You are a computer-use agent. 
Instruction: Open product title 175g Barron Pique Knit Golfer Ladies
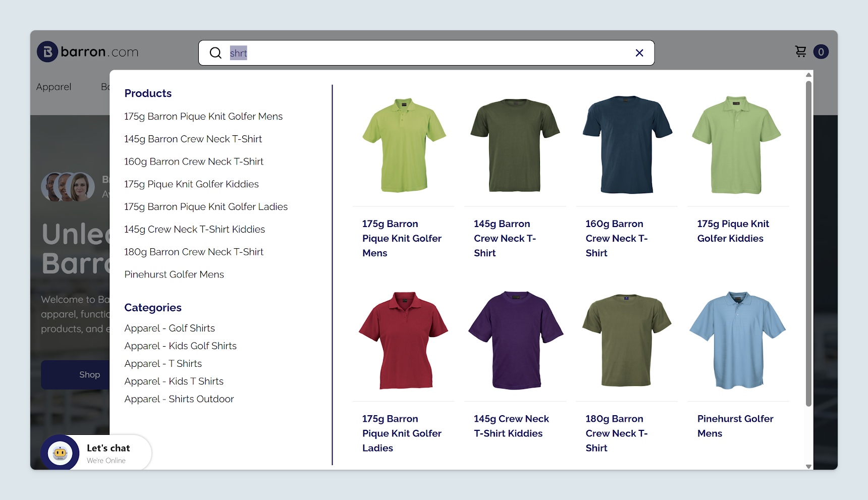[x=402, y=433]
